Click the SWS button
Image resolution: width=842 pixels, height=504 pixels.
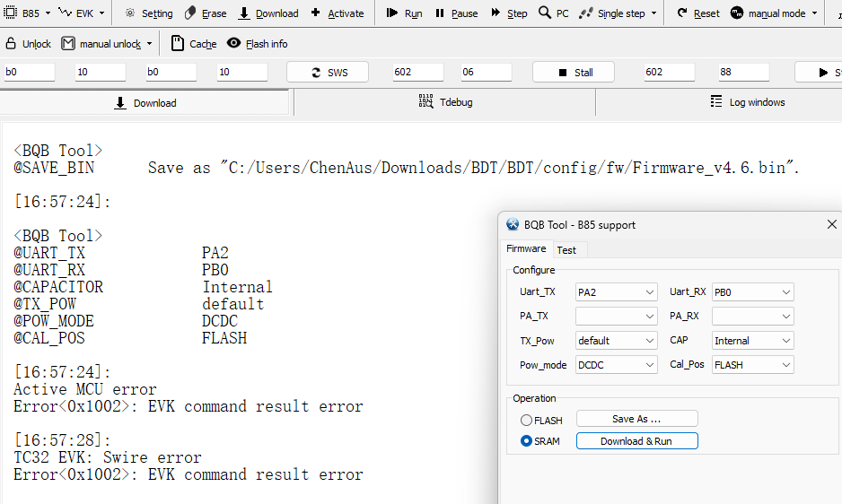coord(328,72)
